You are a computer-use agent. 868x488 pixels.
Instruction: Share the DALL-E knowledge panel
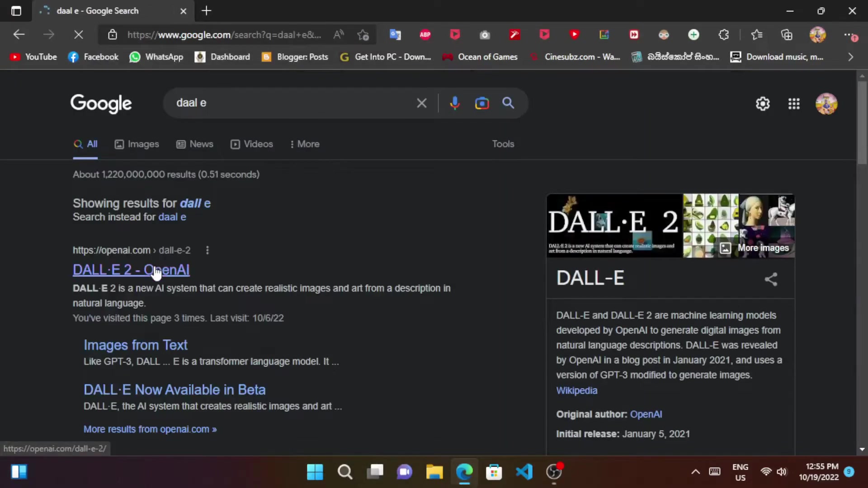pos(771,279)
